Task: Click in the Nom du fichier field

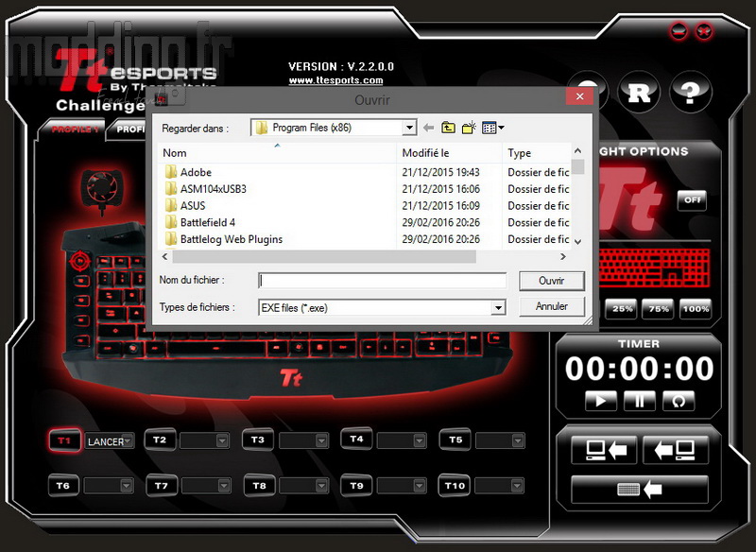Action: pos(383,281)
